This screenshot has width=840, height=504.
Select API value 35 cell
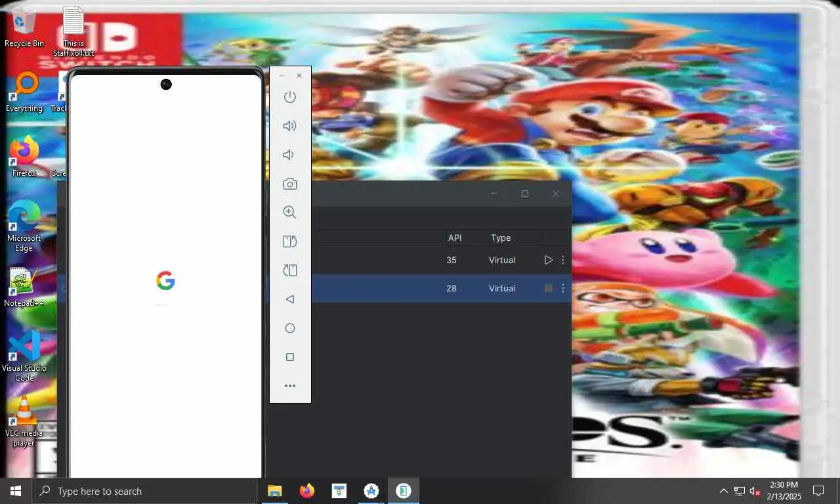coord(451,260)
